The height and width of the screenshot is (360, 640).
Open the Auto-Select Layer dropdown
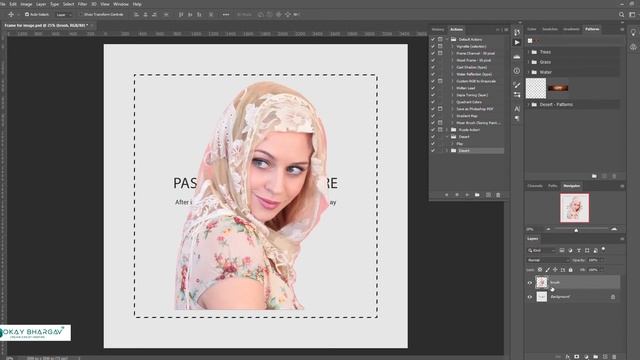pyautogui.click(x=64, y=14)
